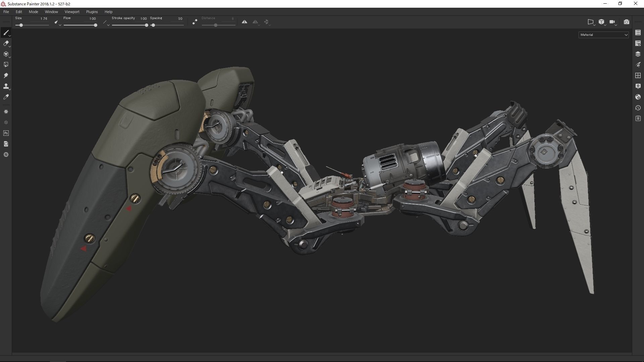This screenshot has height=362, width=644.
Task: Open the Material display mode dropdown
Action: coord(603,35)
